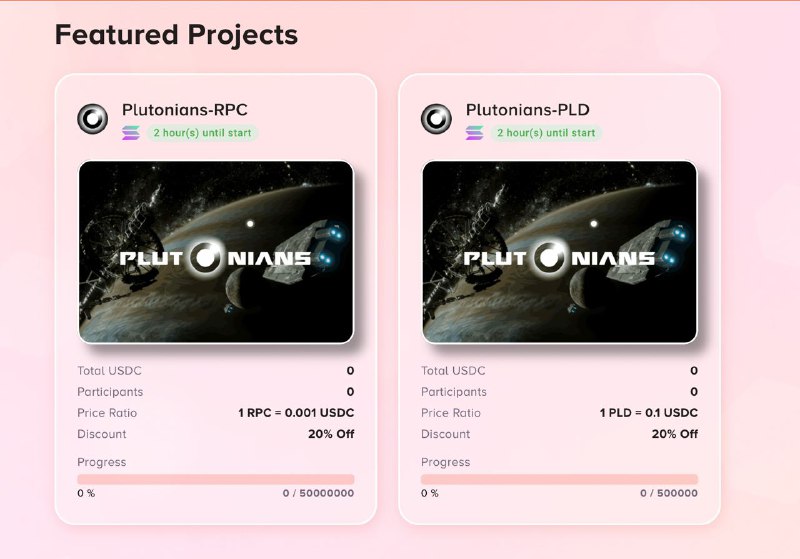Image resolution: width=800 pixels, height=559 pixels.
Task: Click the Plutonians-PLD round logo icon
Action: (x=436, y=119)
